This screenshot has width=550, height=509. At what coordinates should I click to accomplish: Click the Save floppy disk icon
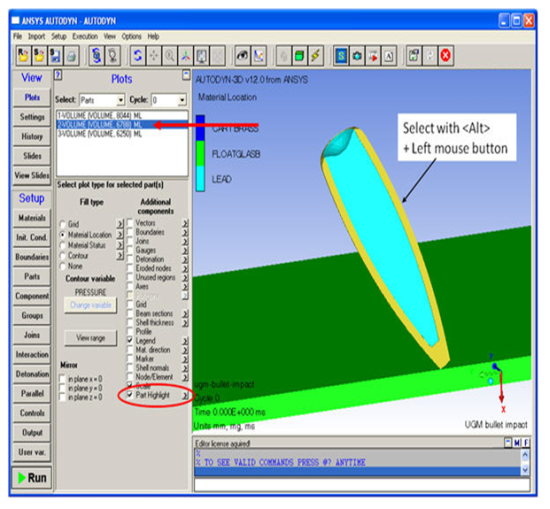pos(55,55)
